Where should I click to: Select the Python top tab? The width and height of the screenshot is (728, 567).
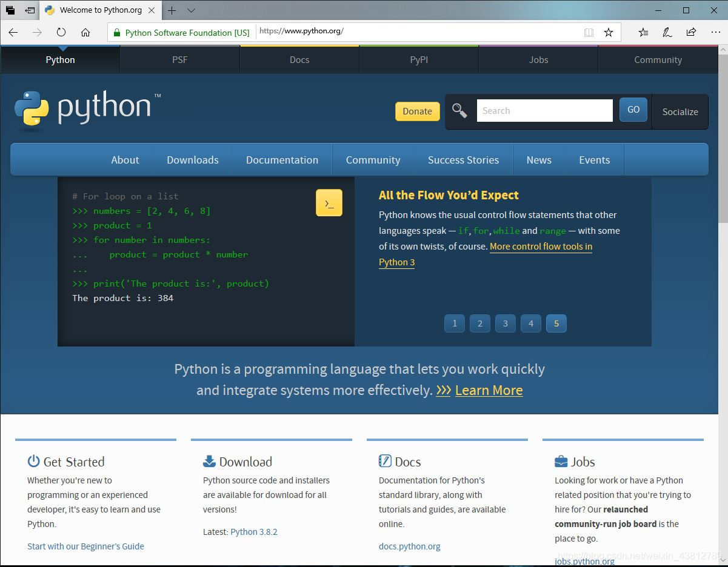pos(60,59)
